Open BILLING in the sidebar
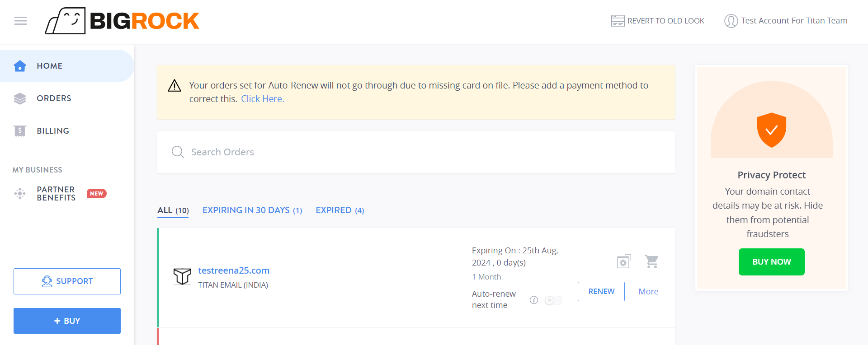 67,131
